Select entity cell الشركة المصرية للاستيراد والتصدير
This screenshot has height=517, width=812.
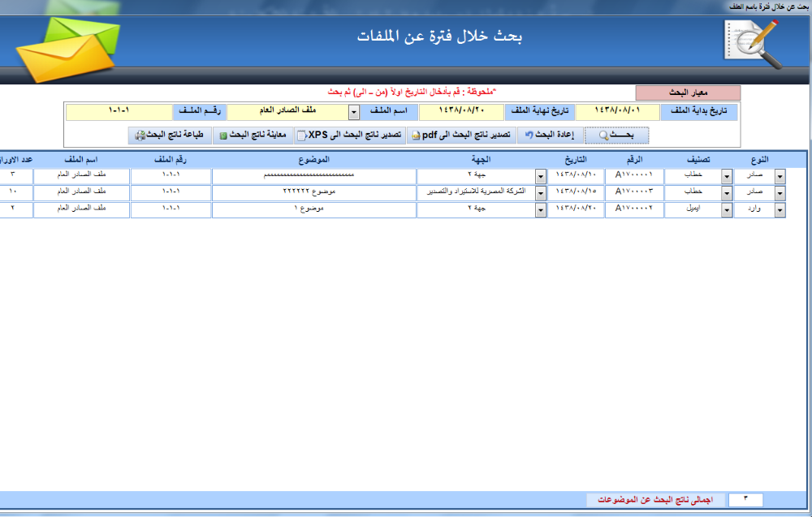coord(476,192)
